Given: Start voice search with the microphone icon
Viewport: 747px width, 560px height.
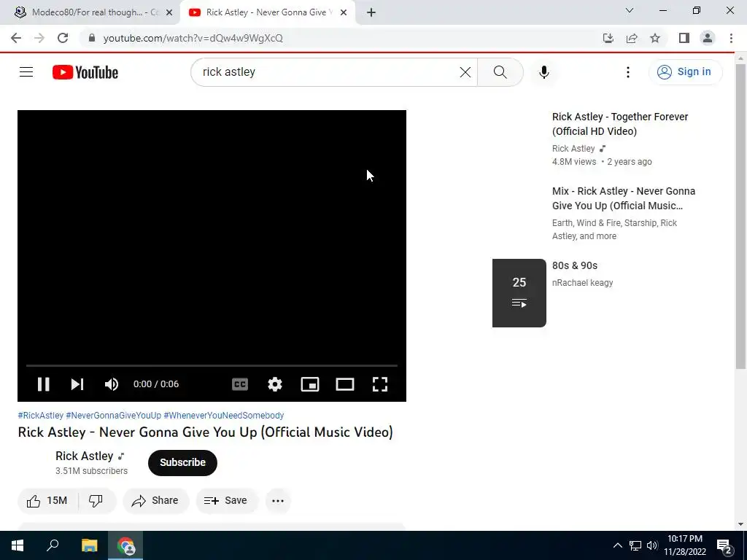Looking at the screenshot, I should (544, 72).
